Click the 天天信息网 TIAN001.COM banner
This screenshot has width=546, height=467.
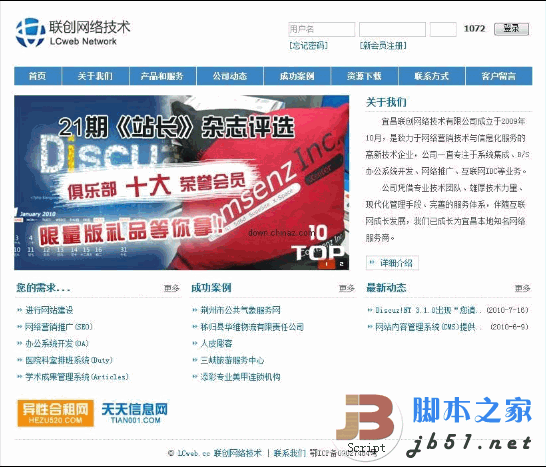(135, 413)
